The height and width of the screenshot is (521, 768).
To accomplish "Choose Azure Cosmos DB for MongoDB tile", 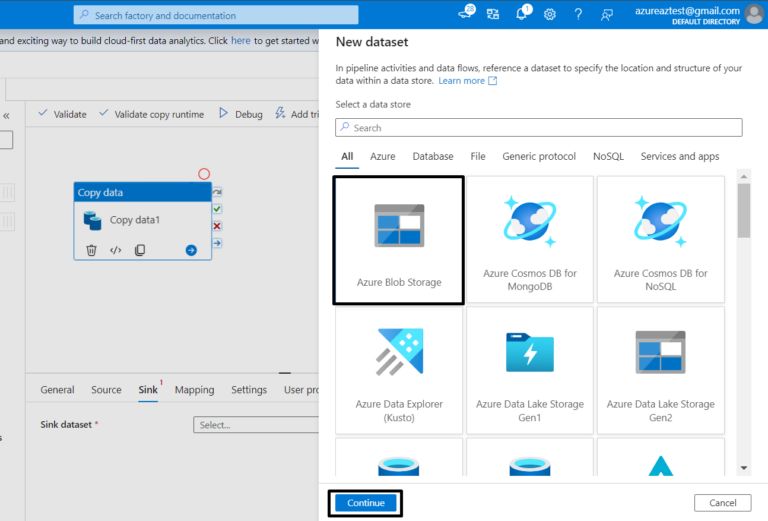I will (x=529, y=240).
